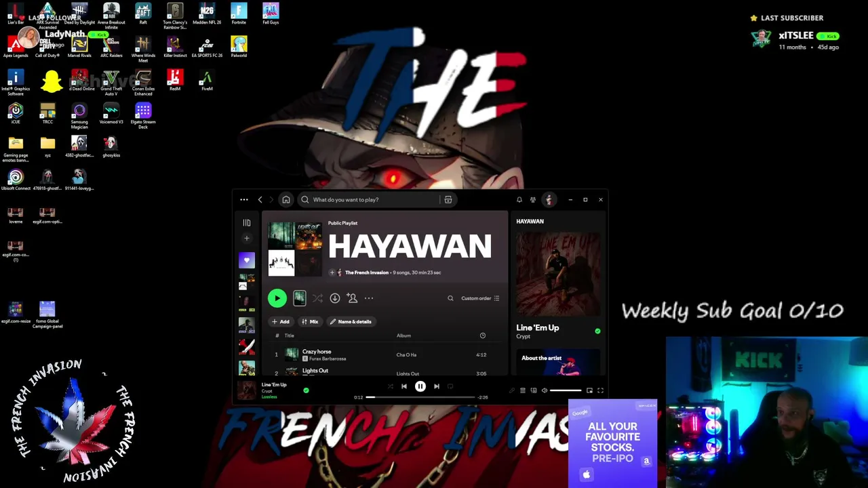Open the Custom order sort dropdown
Screen dimensions: 868x488
coord(480,298)
